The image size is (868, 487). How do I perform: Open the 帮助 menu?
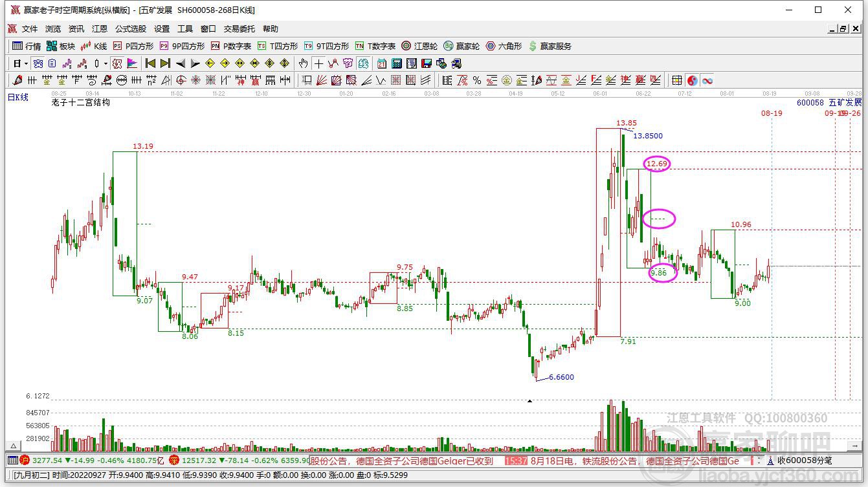(x=271, y=29)
